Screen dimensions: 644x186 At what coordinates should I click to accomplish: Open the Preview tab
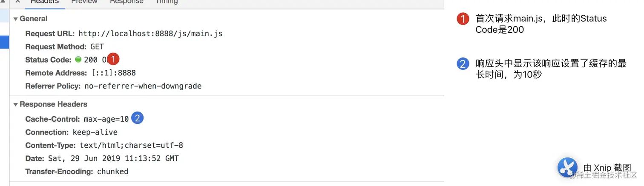85,2
